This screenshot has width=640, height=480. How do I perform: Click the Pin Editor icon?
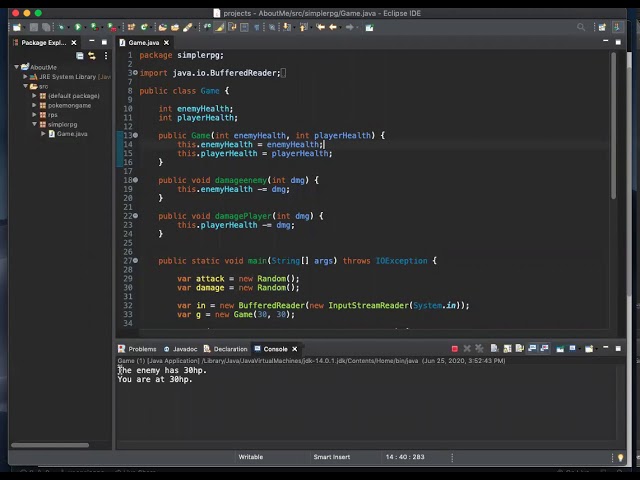point(369,27)
